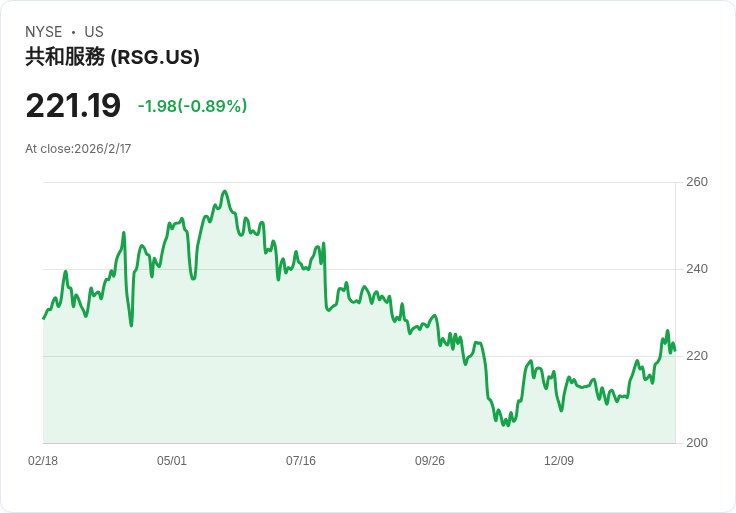This screenshot has width=736, height=513.
Task: Click the 220 y-axis price label
Action: [x=697, y=356]
